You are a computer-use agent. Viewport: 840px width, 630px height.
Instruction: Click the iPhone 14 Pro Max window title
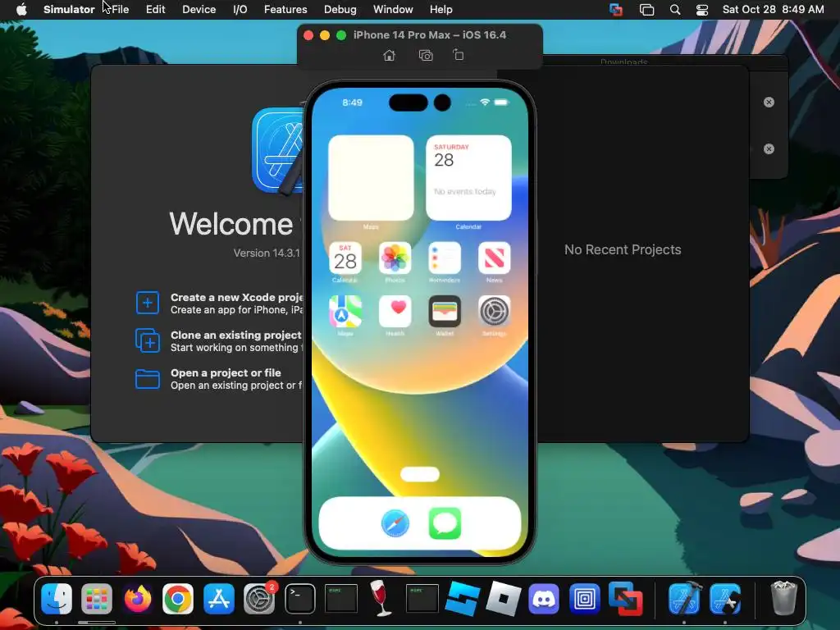pos(430,34)
